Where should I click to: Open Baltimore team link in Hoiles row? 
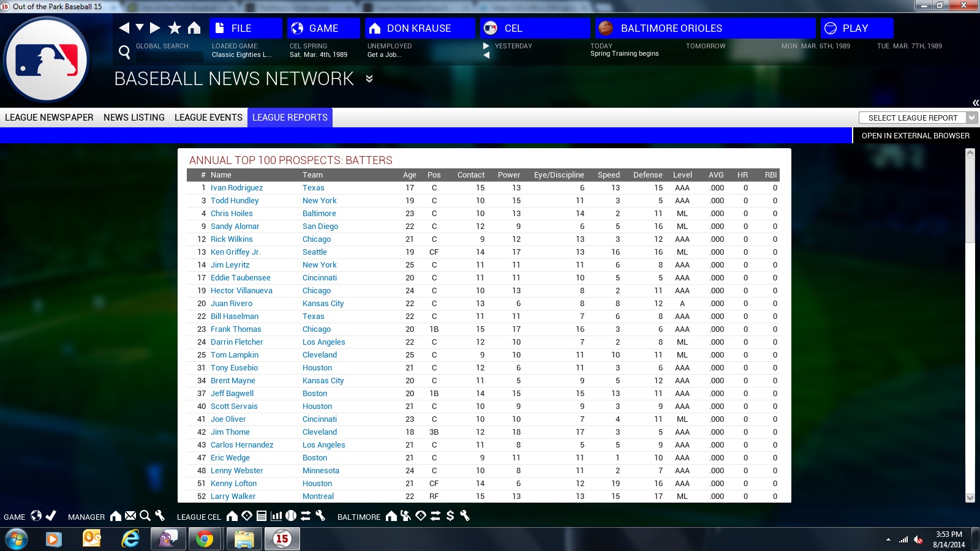click(x=319, y=214)
